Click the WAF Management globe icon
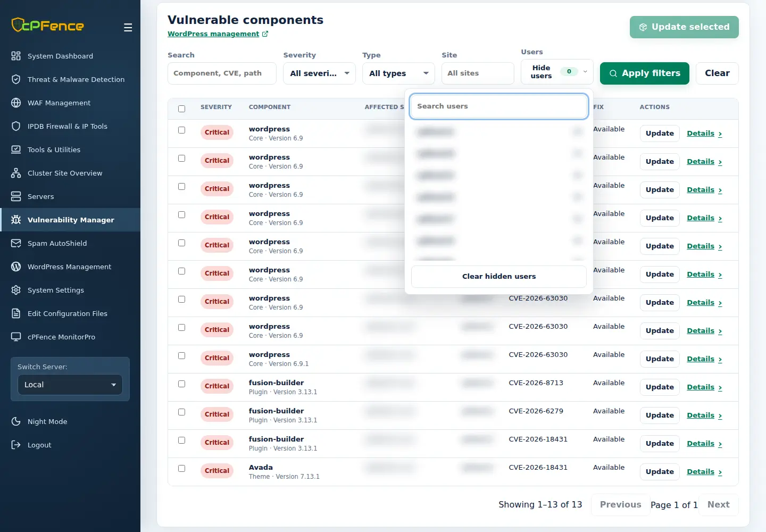This screenshot has height=532, width=766. pyautogui.click(x=16, y=103)
